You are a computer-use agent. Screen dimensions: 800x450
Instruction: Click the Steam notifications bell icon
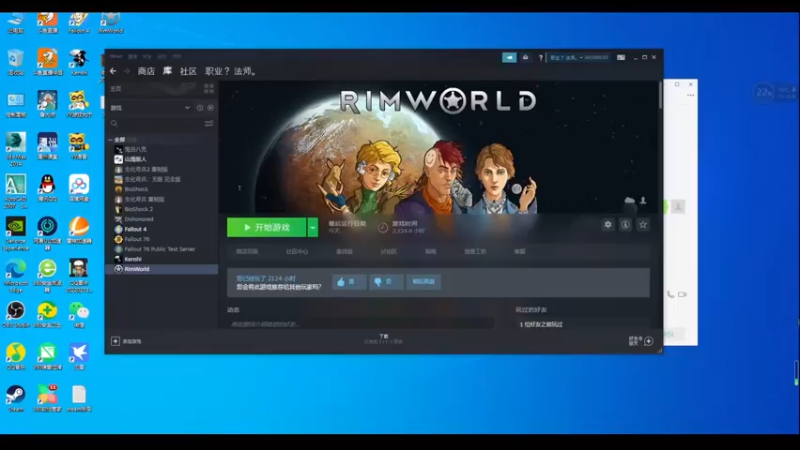[526, 58]
